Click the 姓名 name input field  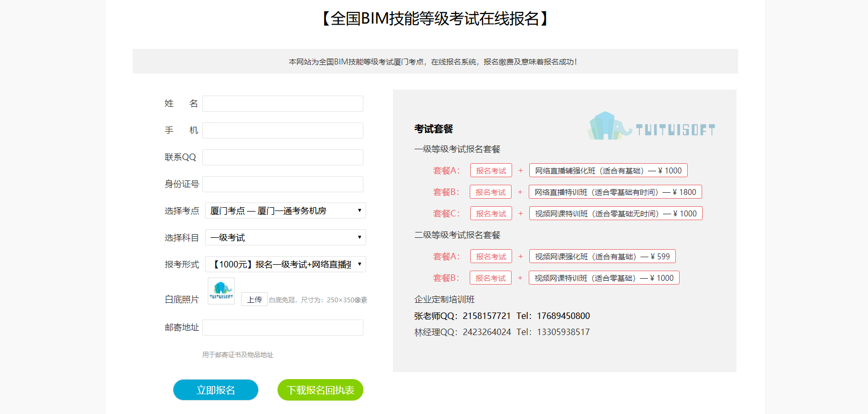(283, 104)
